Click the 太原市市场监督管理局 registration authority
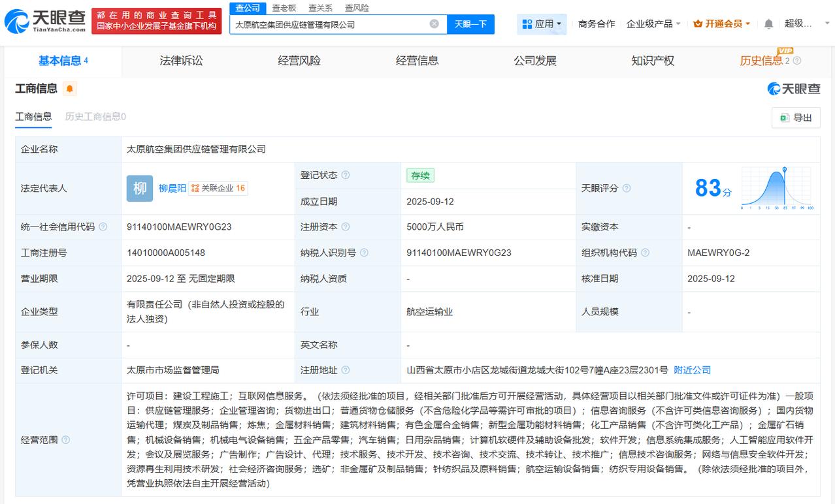Screen dimensions: 835x504 point(173,370)
